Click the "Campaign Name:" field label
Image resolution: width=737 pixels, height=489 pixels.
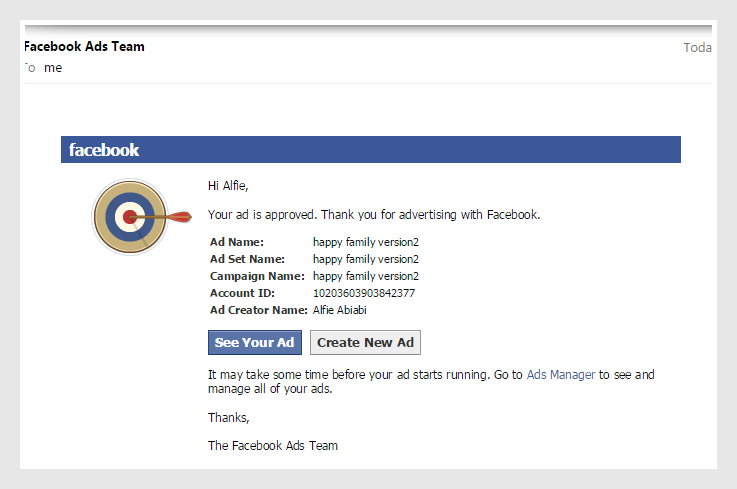257,276
